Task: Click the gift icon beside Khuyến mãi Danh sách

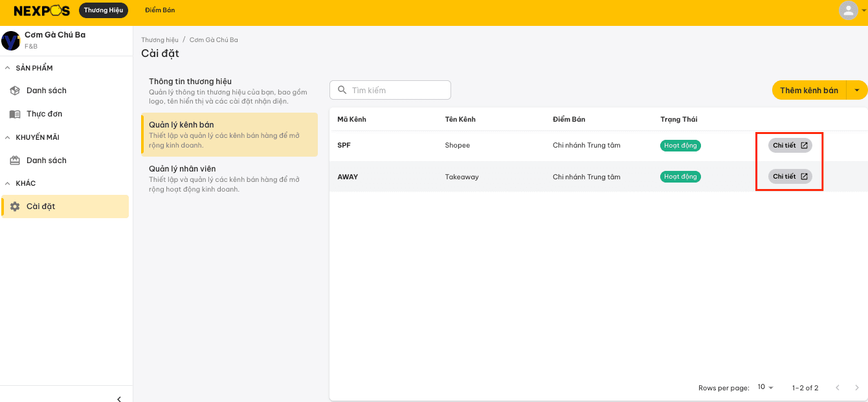Action: pos(15,161)
